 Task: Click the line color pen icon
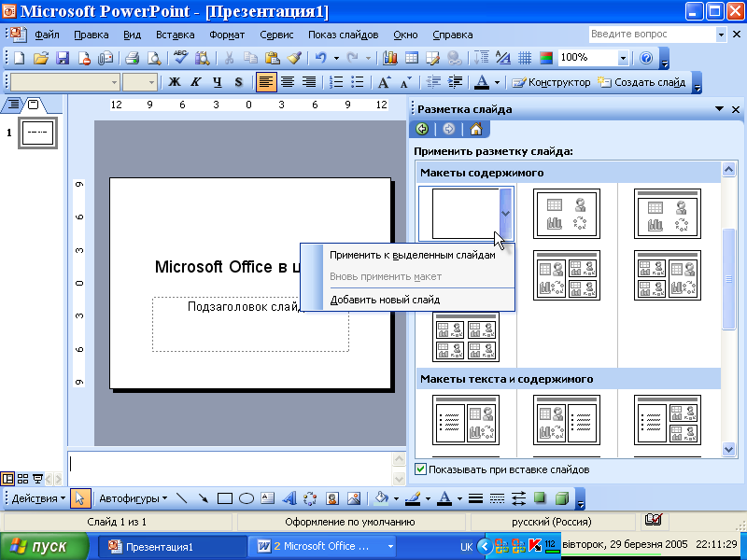[x=413, y=498]
